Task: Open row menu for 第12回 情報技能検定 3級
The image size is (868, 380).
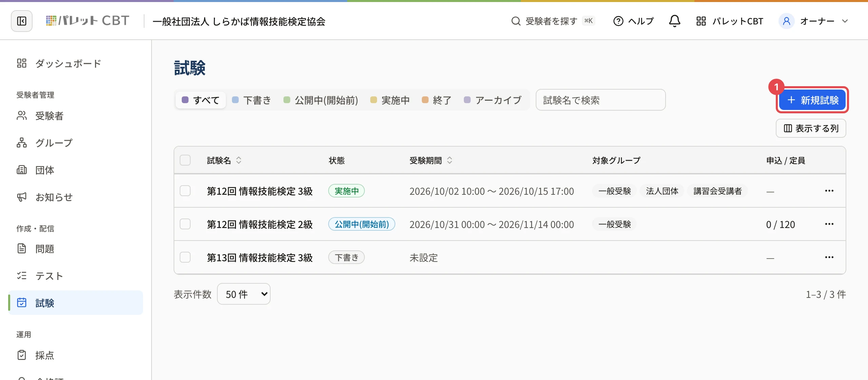Action: point(829,191)
